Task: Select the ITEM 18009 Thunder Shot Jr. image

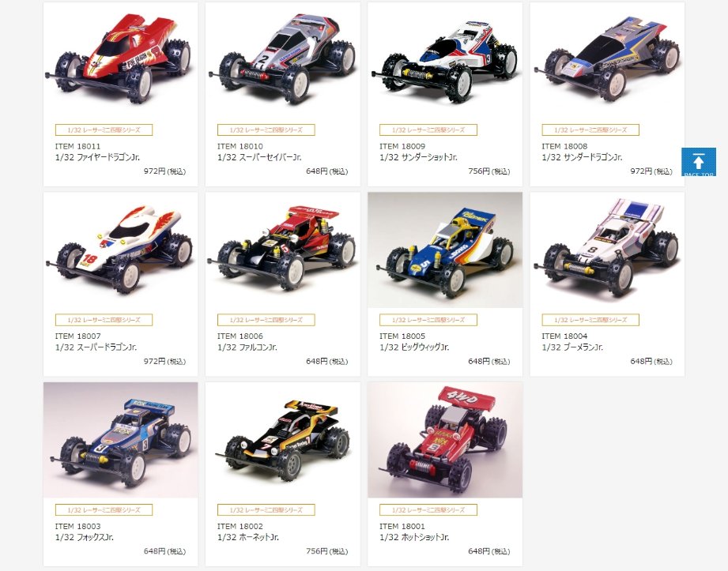Action: click(x=445, y=60)
